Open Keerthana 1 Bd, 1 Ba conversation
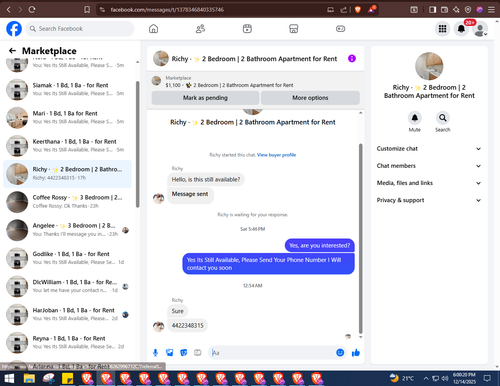 pos(68,146)
